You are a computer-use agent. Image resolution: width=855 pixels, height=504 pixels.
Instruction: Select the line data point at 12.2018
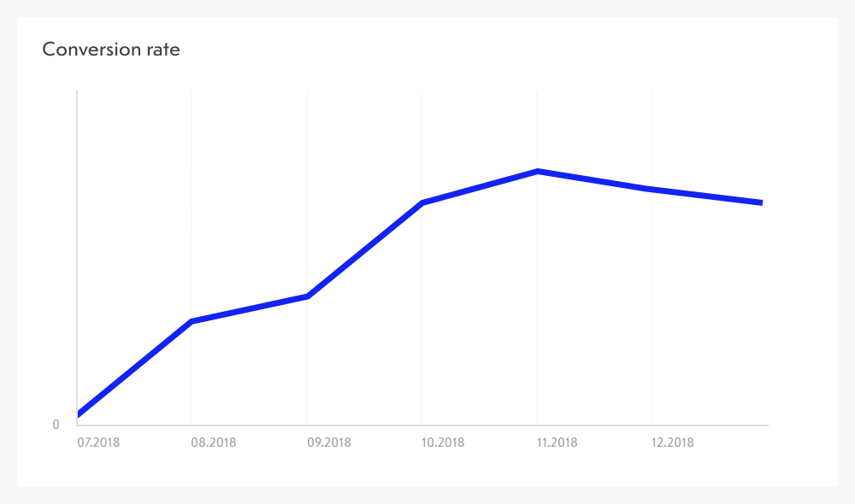652,189
